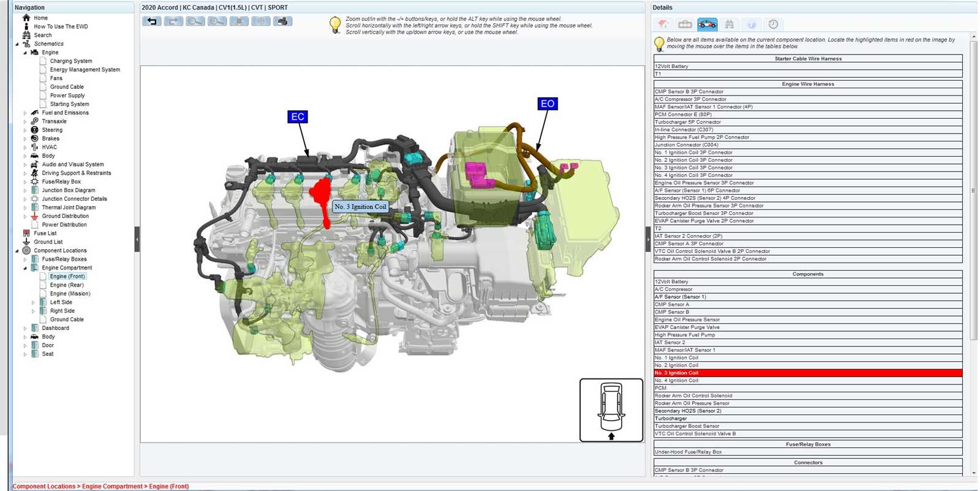Click the first magnifier zoom button

click(195, 21)
